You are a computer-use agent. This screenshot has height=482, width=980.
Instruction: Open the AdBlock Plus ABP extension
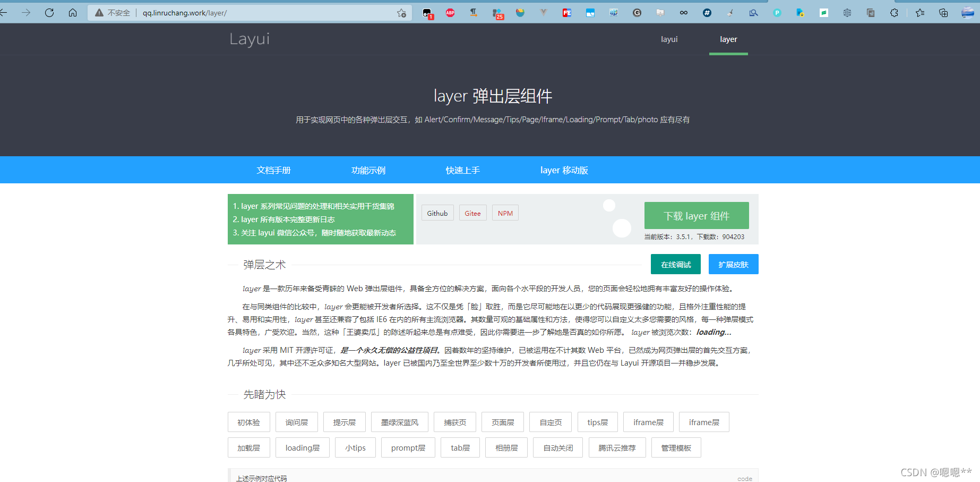pos(450,13)
